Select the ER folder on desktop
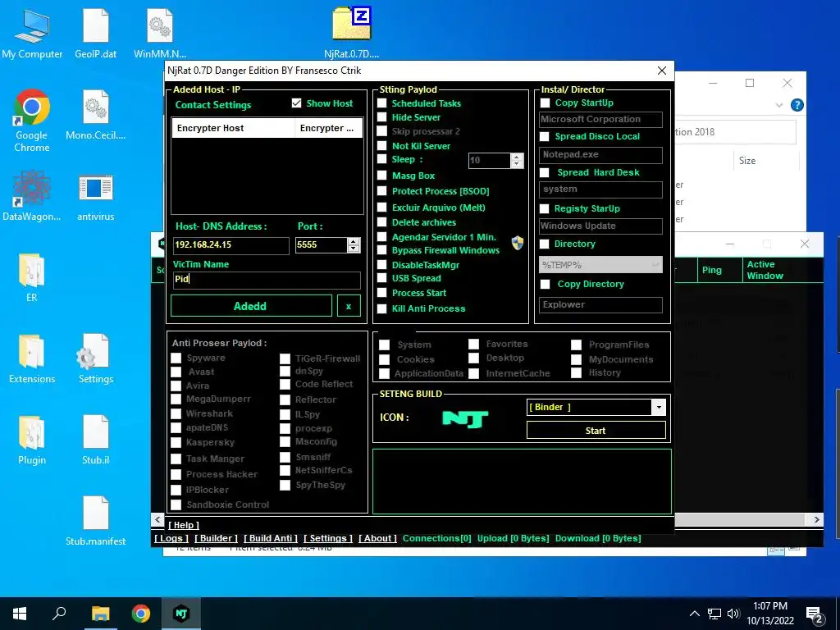 coord(32,277)
